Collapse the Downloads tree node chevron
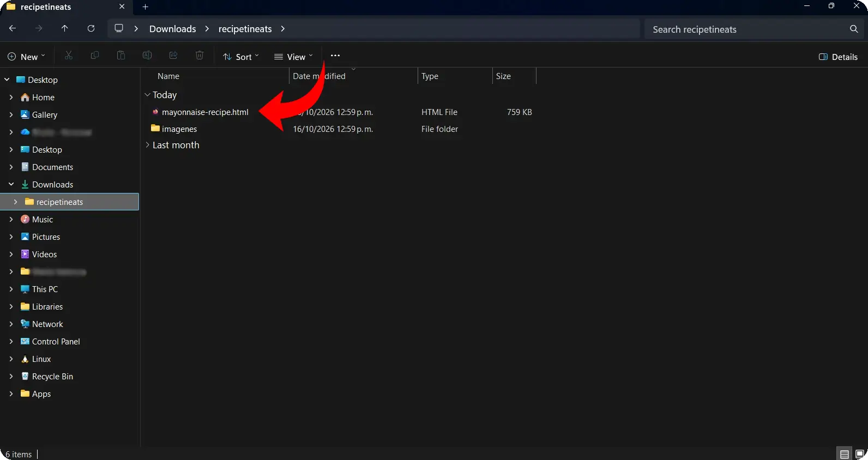 point(11,184)
